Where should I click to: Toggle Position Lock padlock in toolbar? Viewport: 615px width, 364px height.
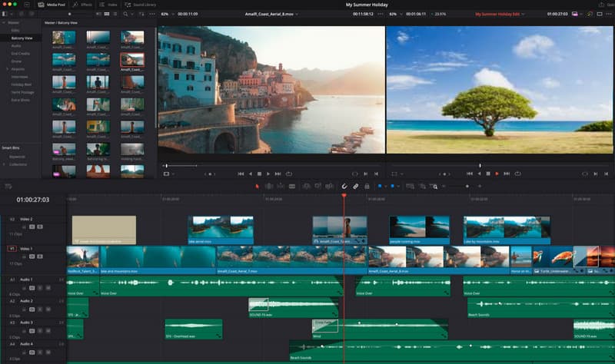(x=367, y=187)
